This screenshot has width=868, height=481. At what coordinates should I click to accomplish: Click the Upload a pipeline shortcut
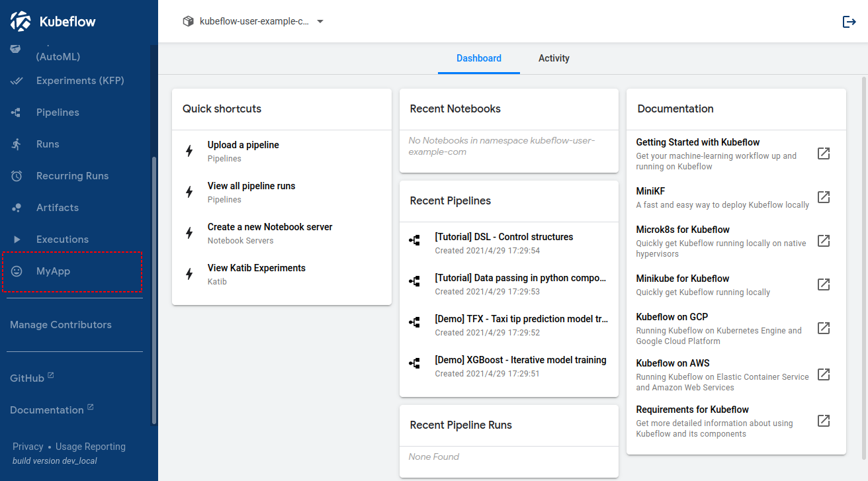coord(243,144)
